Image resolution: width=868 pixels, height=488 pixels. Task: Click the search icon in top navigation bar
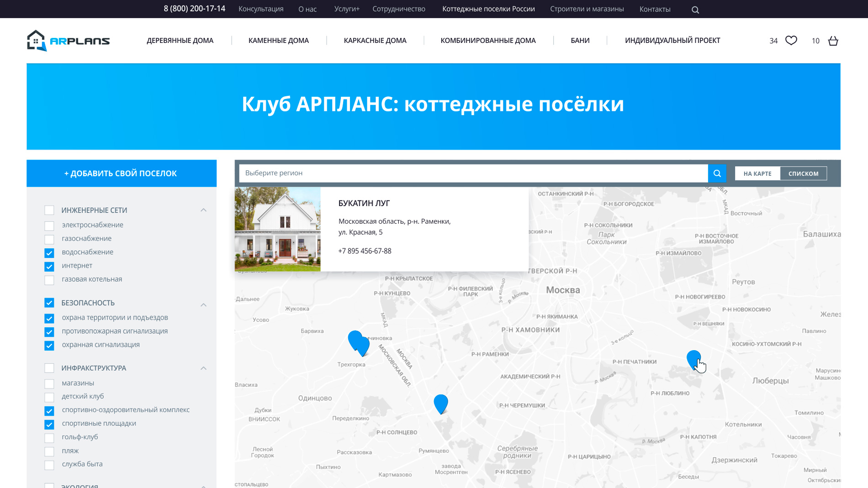click(695, 10)
